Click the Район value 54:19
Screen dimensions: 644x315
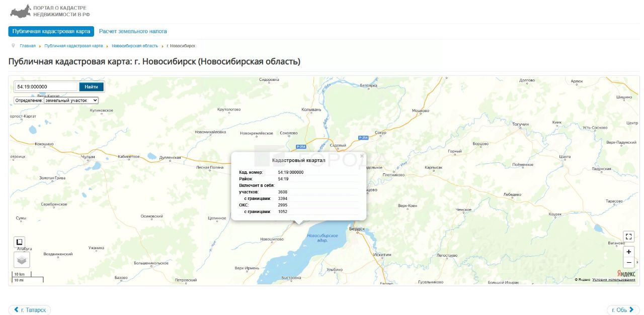(283, 179)
